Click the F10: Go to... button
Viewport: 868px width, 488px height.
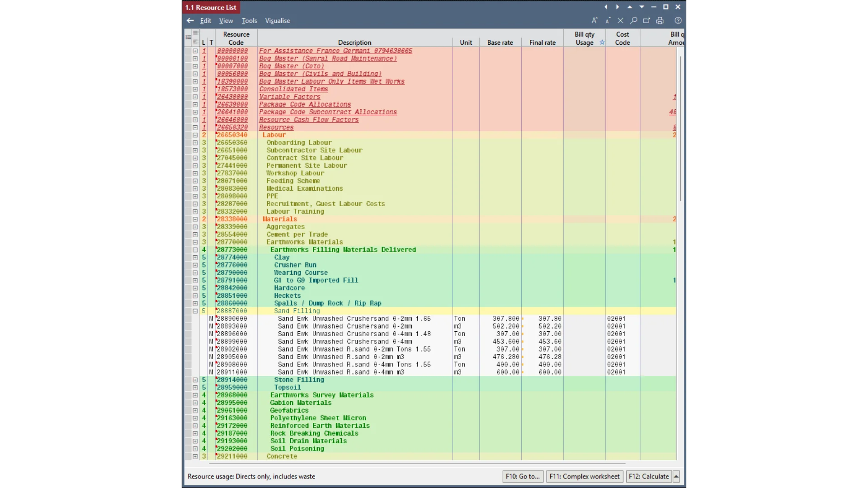pyautogui.click(x=523, y=476)
